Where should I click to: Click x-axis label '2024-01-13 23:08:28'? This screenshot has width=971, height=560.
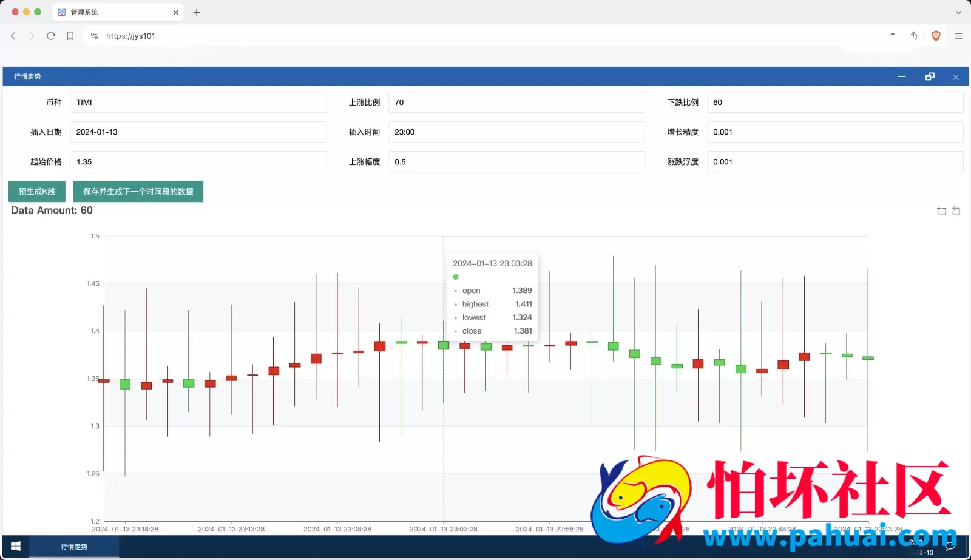click(337, 530)
